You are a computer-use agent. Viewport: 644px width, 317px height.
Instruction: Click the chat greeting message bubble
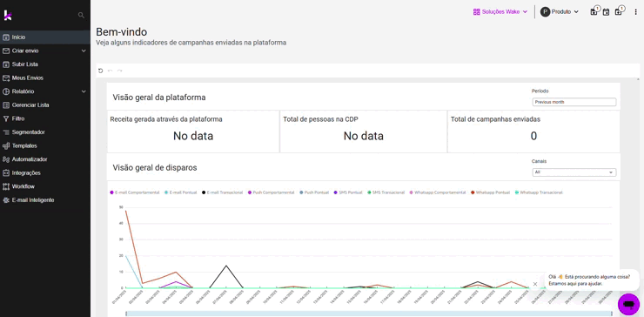592,280
